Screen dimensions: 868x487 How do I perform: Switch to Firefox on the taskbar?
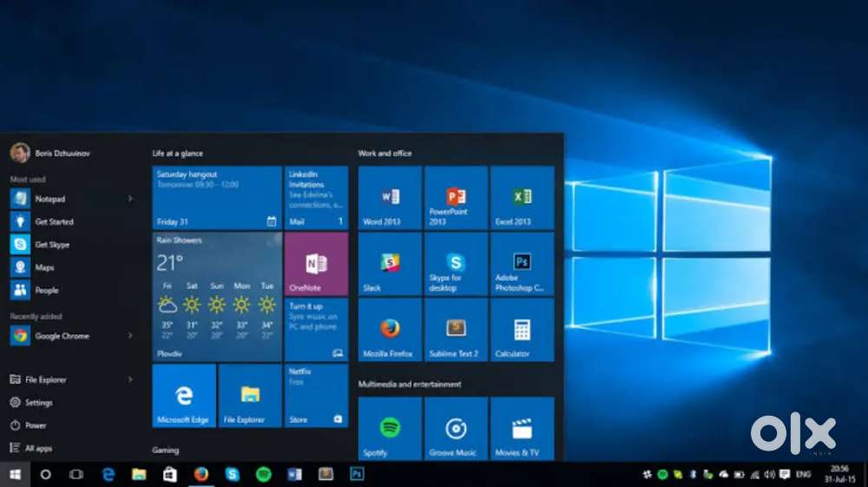point(201,474)
